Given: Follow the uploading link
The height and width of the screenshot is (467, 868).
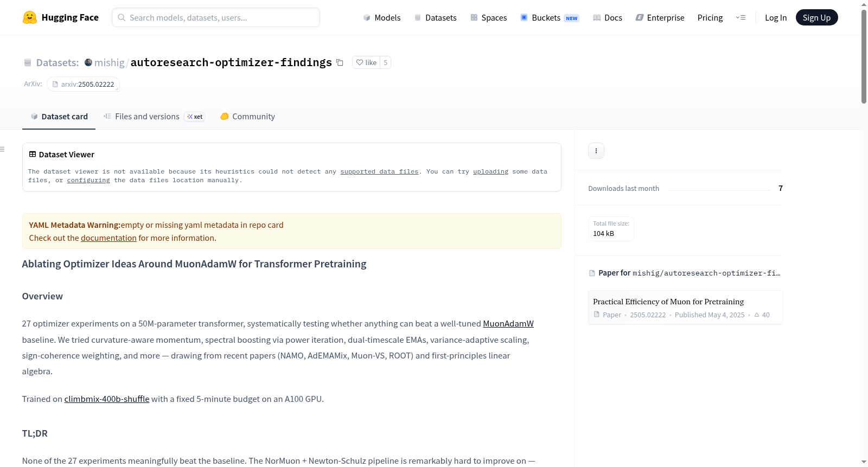Looking at the screenshot, I should point(490,171).
